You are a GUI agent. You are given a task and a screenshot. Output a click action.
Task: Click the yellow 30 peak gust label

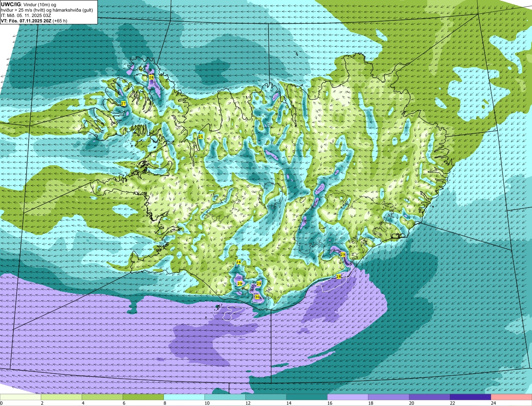point(257,297)
